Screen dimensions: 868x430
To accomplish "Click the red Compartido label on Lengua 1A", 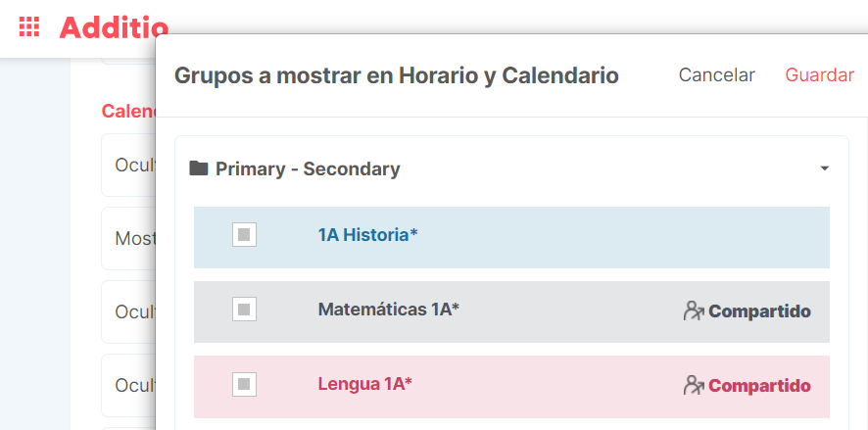I will 759,386.
